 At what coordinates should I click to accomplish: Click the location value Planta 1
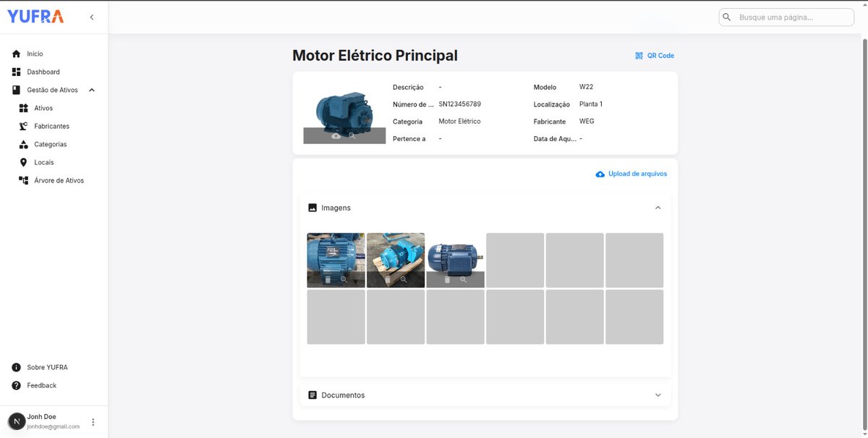click(591, 104)
